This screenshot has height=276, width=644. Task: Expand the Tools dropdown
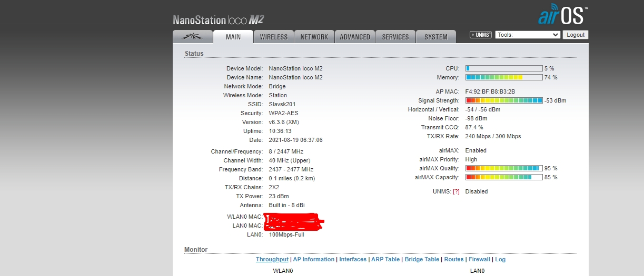(528, 35)
